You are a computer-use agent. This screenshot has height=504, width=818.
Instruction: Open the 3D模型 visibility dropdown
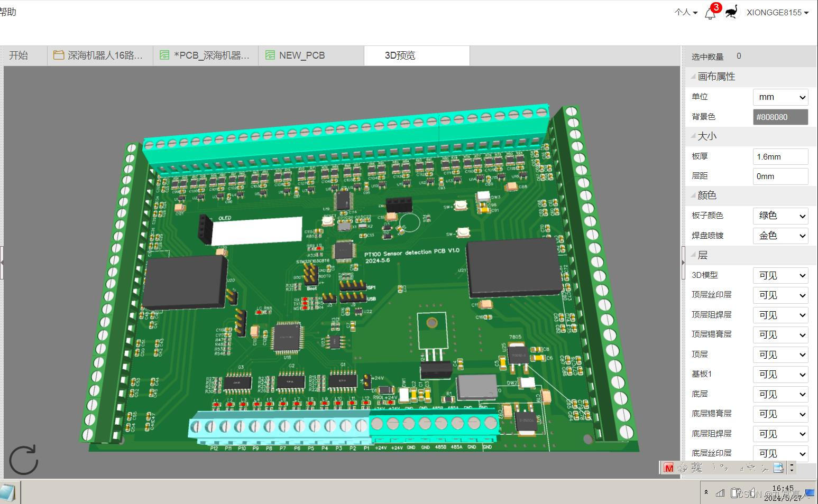[780, 275]
